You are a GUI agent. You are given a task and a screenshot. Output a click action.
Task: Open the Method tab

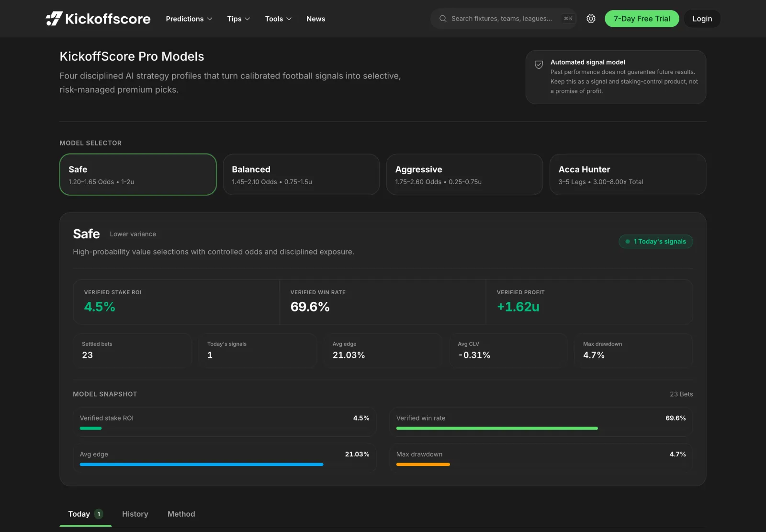coord(181,514)
